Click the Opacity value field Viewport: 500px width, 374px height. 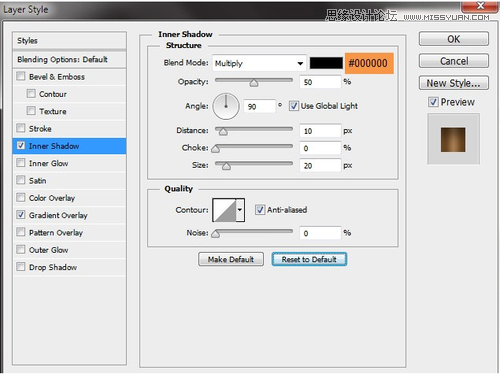click(320, 82)
